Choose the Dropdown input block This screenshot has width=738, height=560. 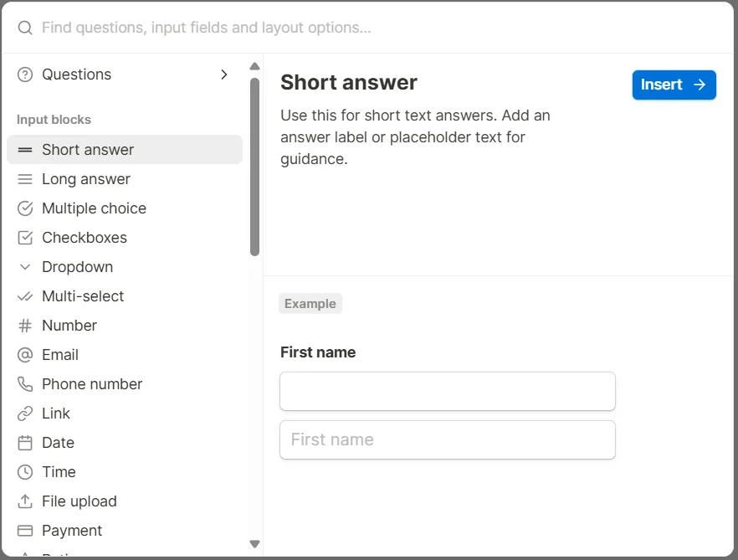(77, 267)
